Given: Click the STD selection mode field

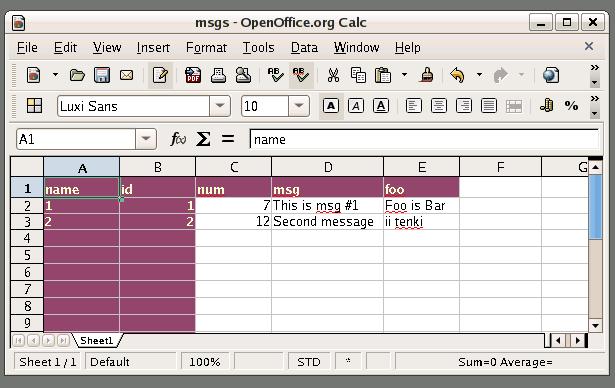Looking at the screenshot, I should coord(309,362).
